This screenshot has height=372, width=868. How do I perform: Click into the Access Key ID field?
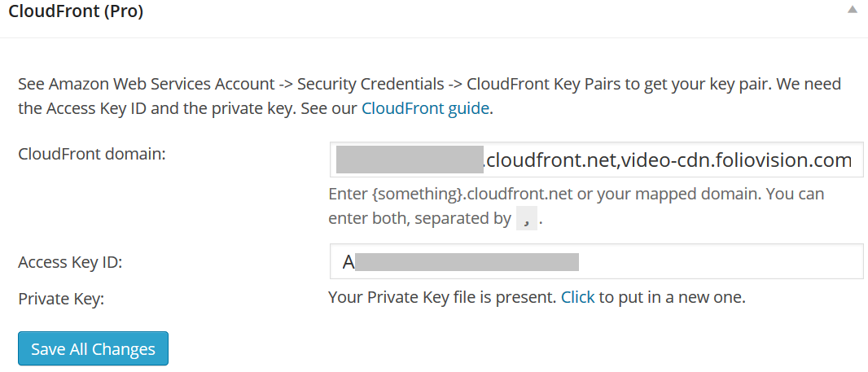tap(596, 261)
